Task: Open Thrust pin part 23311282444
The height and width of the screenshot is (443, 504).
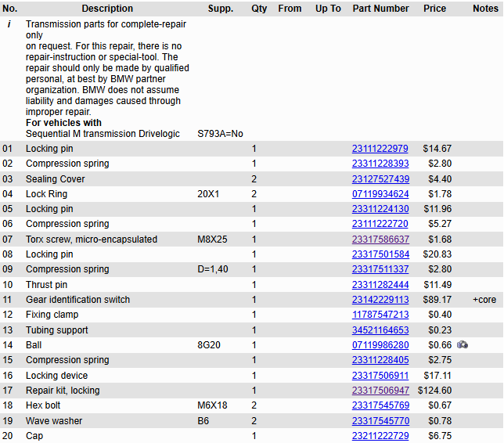Action: pos(380,285)
